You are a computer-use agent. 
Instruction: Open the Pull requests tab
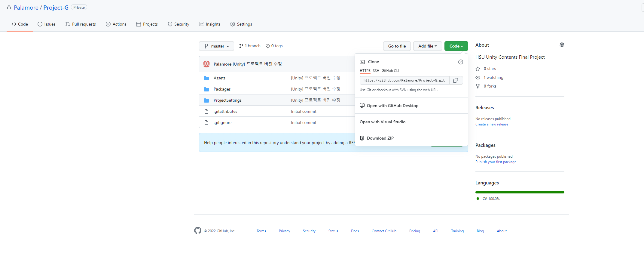pos(81,24)
